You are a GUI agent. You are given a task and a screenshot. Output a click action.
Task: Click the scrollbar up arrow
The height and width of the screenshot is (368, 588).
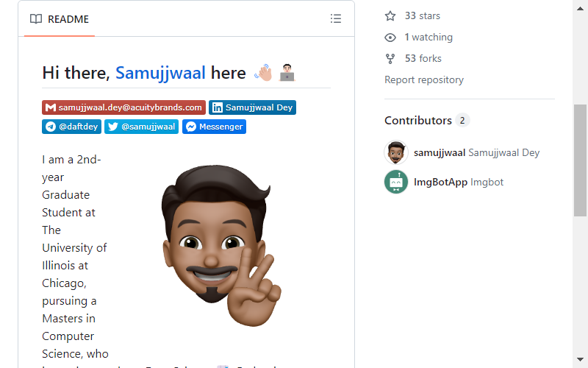(580, 8)
